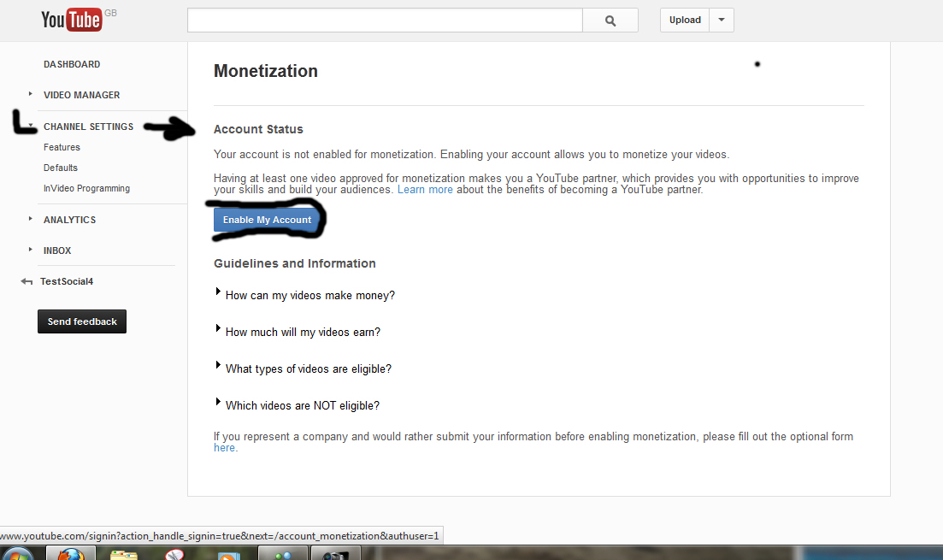Open Inbox in the sidebar
943x560 pixels.
(57, 251)
